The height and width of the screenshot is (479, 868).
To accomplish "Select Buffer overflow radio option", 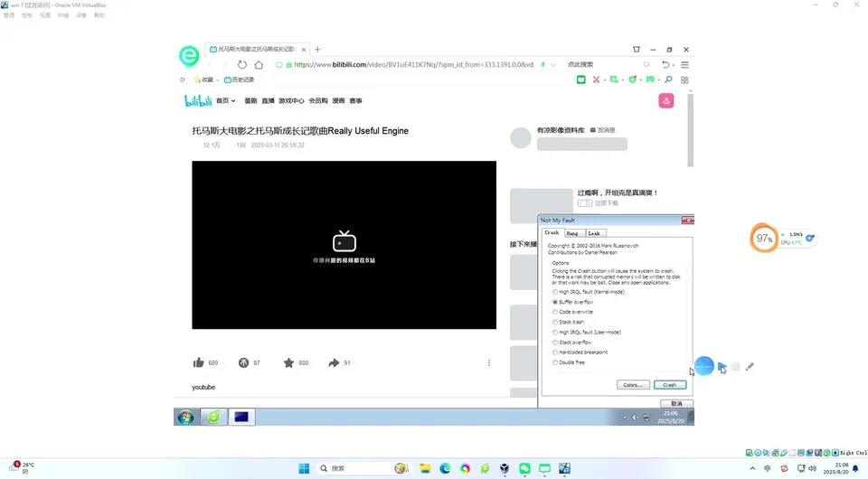I will point(555,302).
